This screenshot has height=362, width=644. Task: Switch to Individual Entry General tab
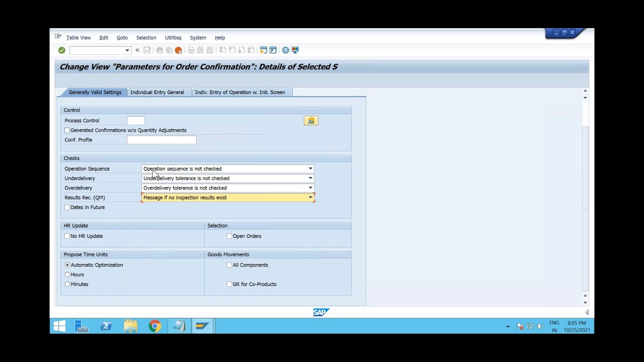pos(157,93)
